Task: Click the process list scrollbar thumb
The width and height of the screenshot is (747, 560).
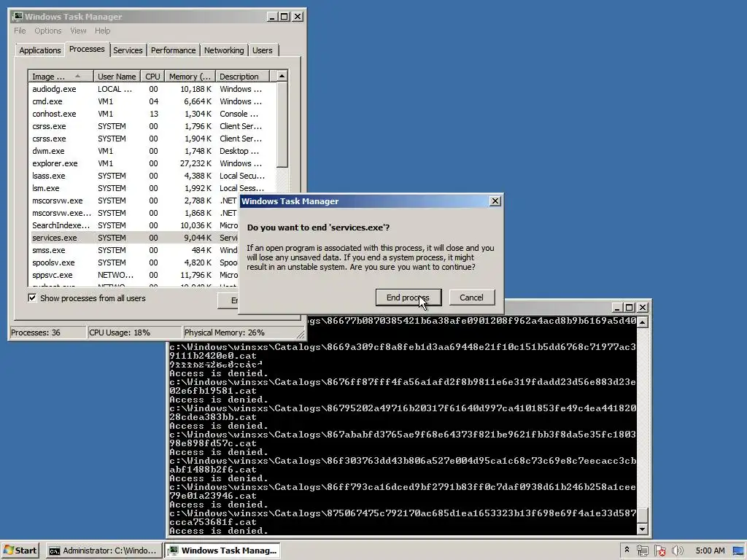Action: point(282,125)
